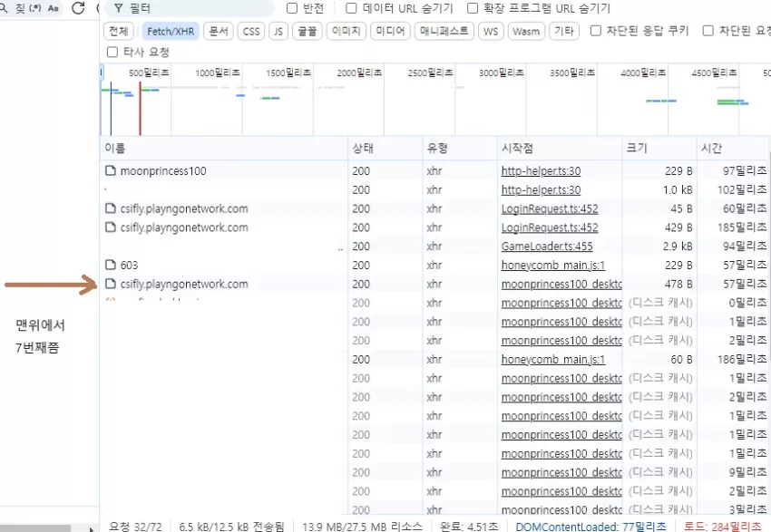Screen dimensions: 771x532
Task: Sort by the 크기 column header
Action: [659, 148]
